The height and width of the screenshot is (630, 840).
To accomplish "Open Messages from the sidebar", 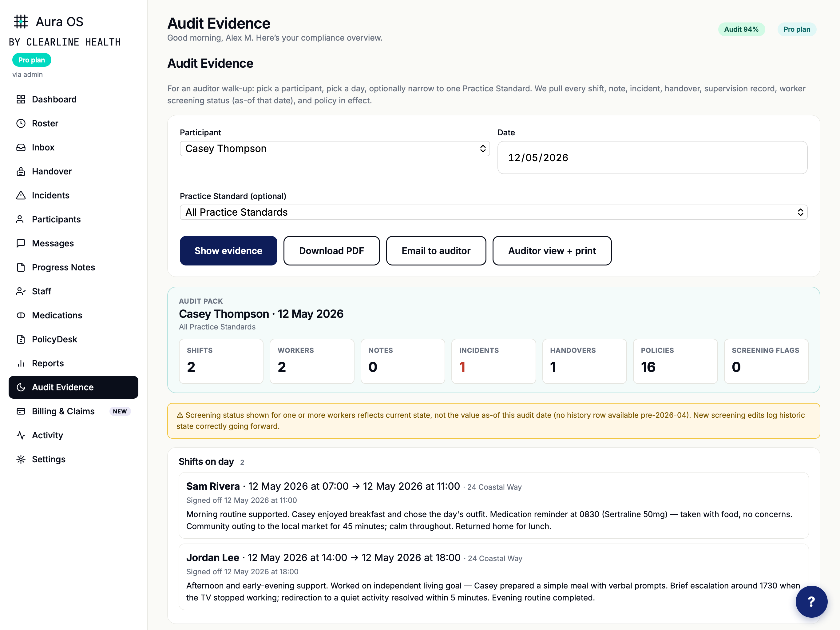I will pos(73,243).
